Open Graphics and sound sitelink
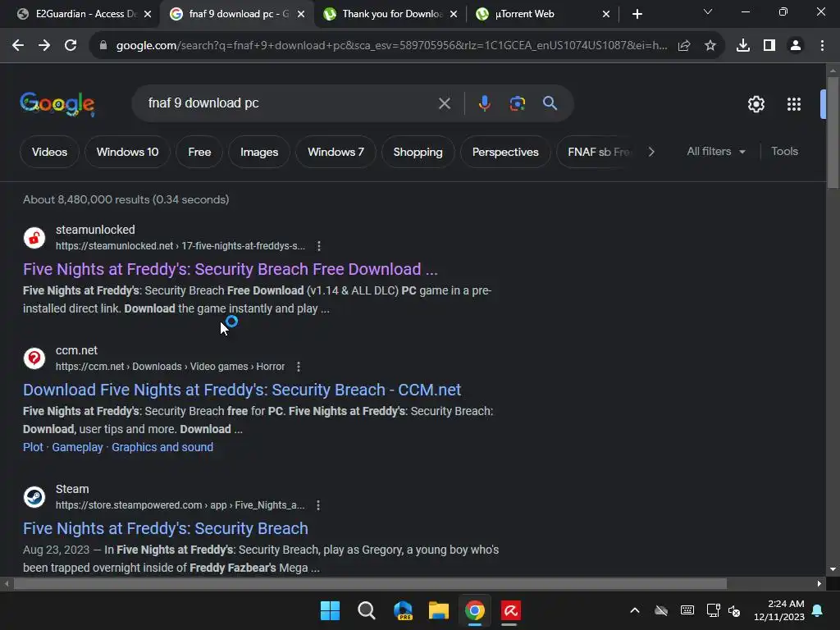840x630 pixels. point(162,447)
